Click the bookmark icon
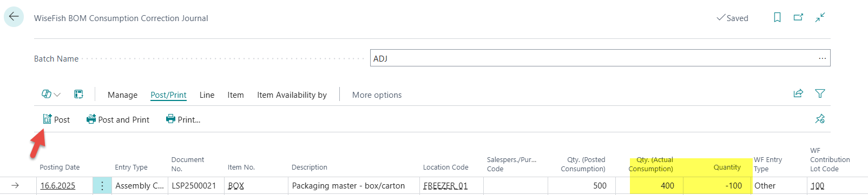The height and width of the screenshot is (195, 868). click(777, 18)
